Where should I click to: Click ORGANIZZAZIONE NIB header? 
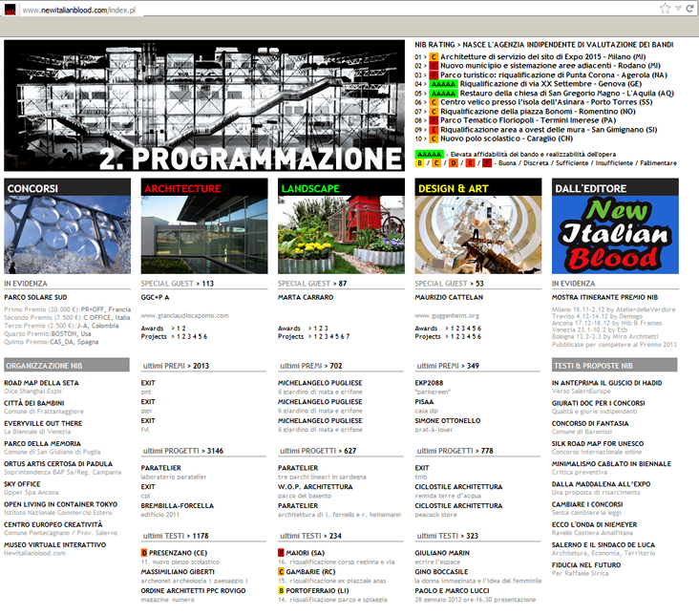pos(67,365)
